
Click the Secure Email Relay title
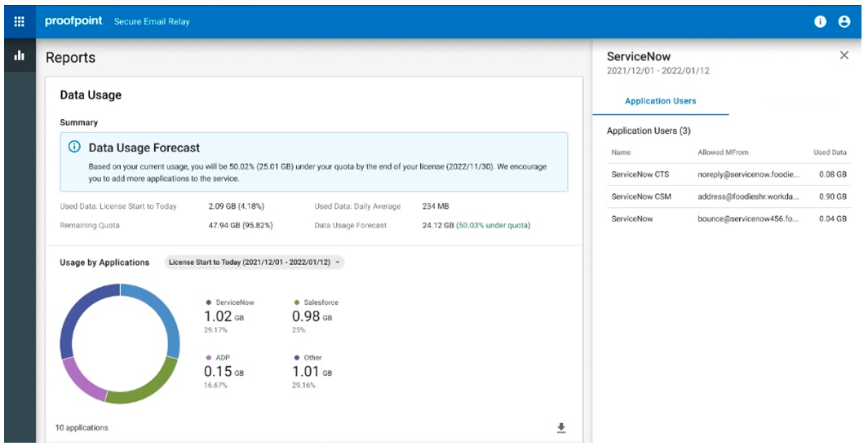click(152, 21)
